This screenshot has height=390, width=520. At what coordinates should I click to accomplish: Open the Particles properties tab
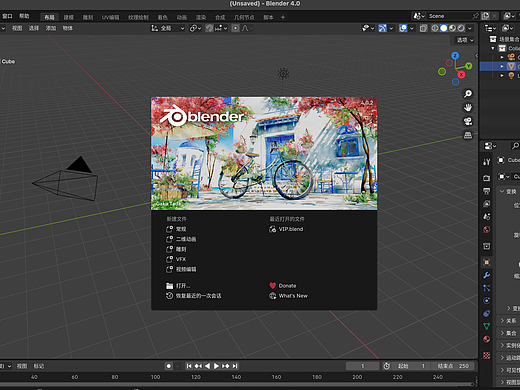487,288
